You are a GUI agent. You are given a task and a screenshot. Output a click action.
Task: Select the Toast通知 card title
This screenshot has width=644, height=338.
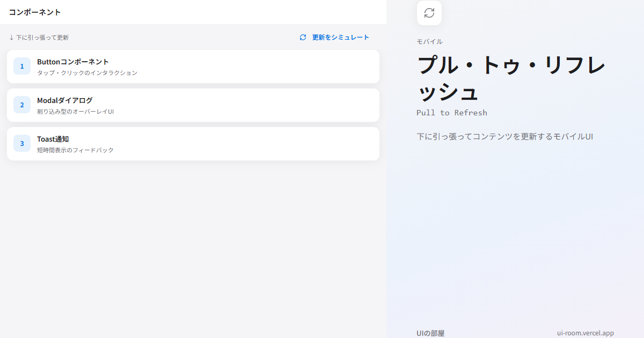[x=53, y=139]
